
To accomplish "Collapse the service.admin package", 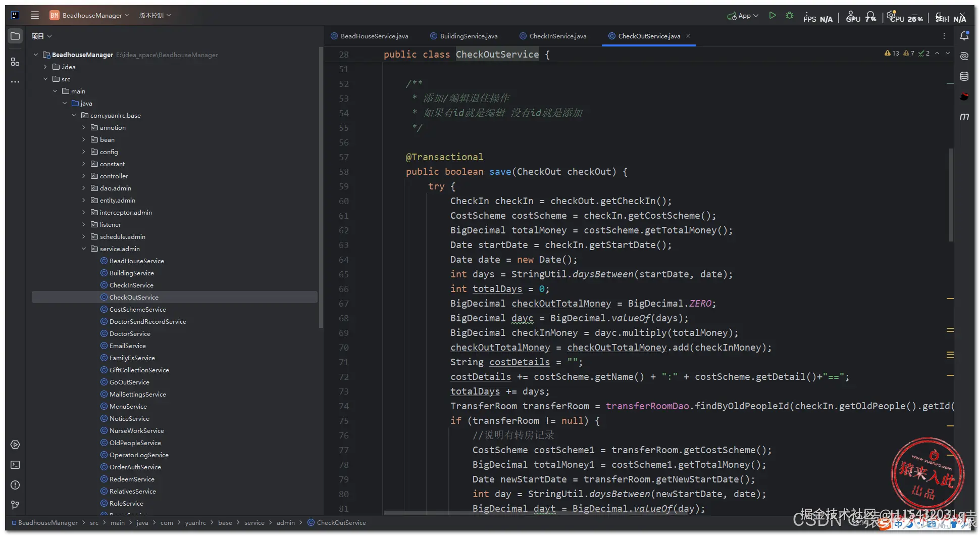I will pyautogui.click(x=84, y=249).
